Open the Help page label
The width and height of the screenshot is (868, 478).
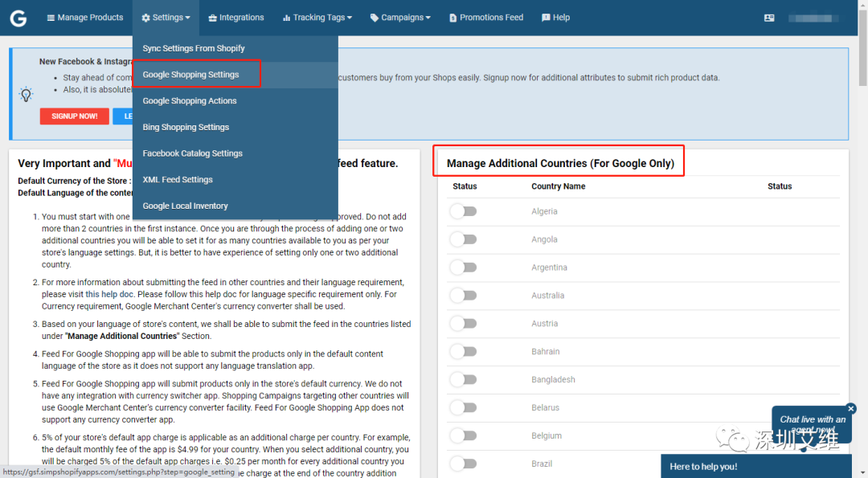(x=561, y=18)
